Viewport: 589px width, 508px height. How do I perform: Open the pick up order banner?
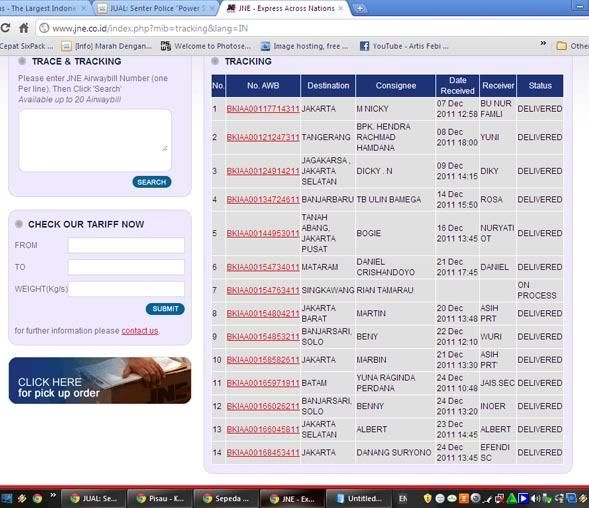coord(100,381)
